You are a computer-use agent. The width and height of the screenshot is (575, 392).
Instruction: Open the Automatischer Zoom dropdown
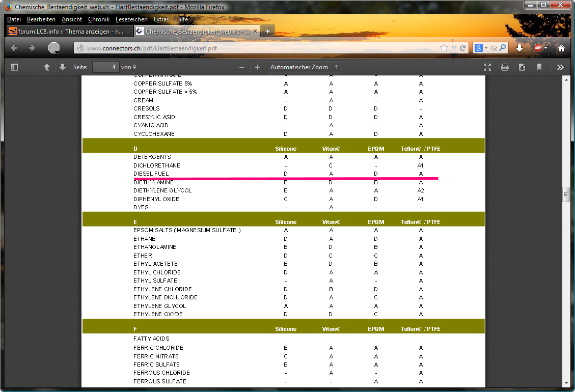click(x=304, y=67)
